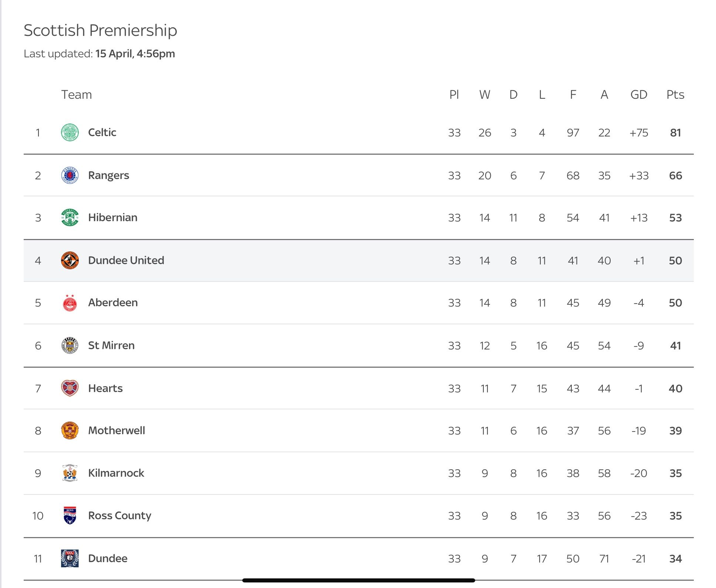Click the Dundee club crest
716x588 pixels.
(70, 558)
